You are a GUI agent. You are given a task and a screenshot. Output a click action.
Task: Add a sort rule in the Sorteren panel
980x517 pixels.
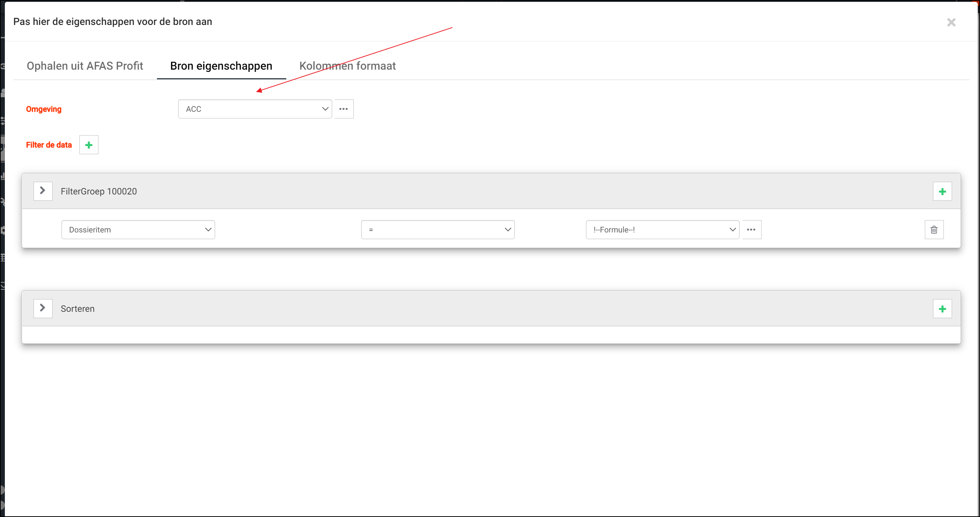(x=942, y=309)
